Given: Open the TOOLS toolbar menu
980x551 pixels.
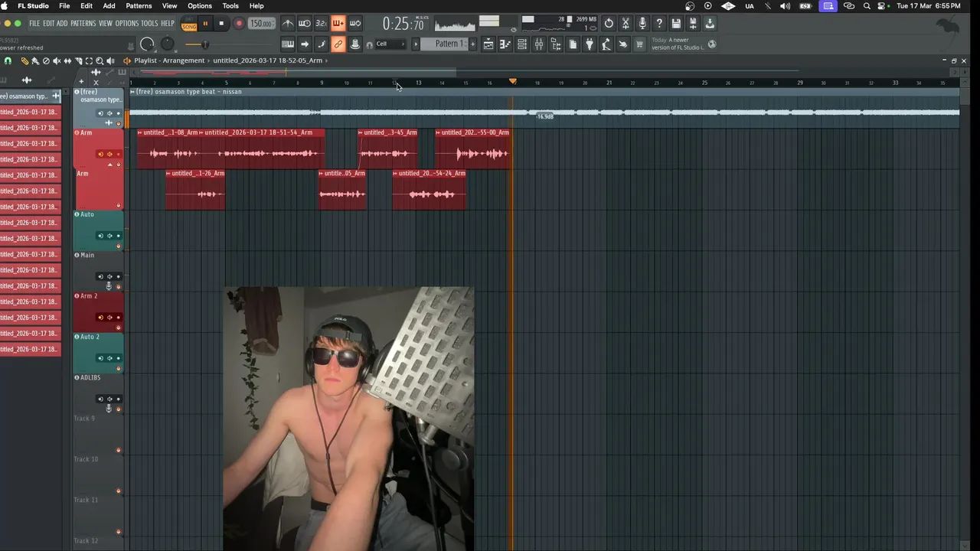Looking at the screenshot, I should pos(149,24).
